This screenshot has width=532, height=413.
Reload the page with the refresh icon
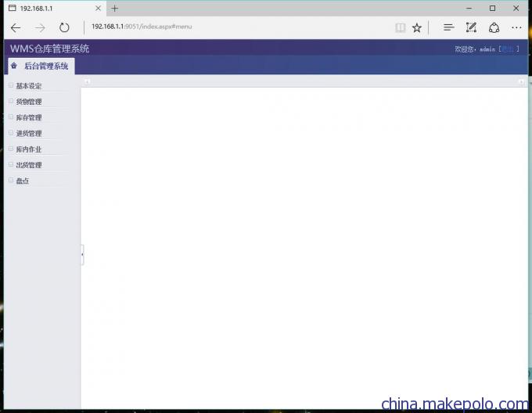[64, 27]
